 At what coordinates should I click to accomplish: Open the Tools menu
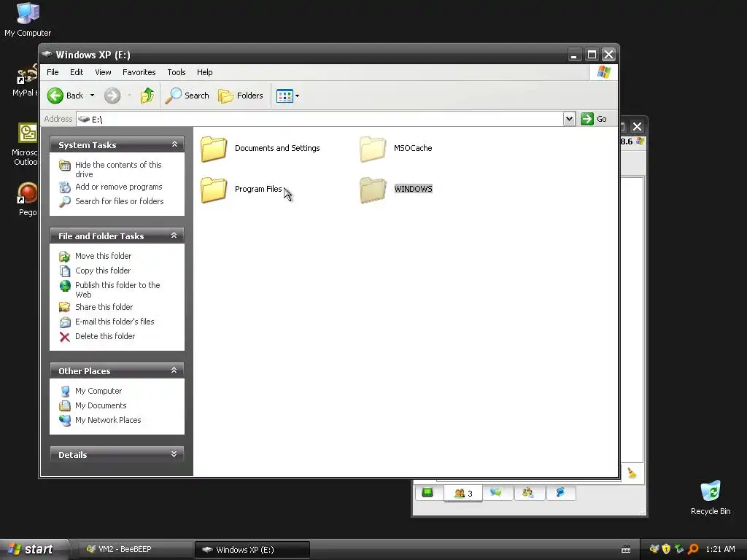(177, 72)
